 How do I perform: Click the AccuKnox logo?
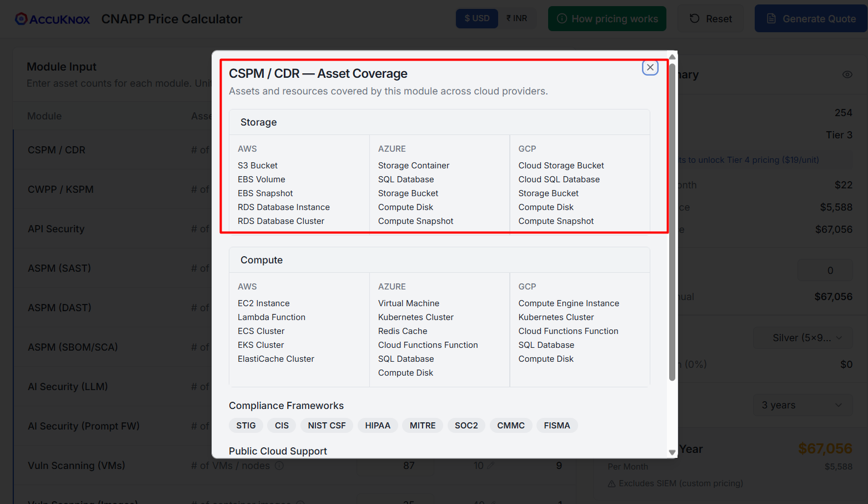(52, 19)
